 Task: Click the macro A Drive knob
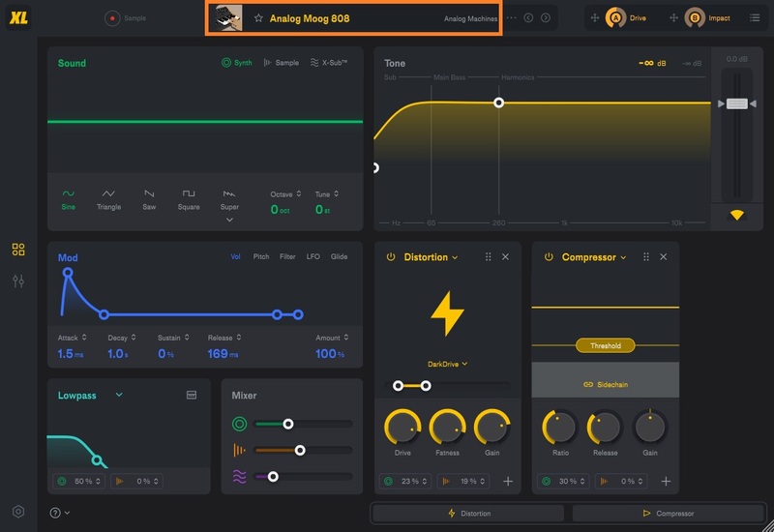[x=615, y=18]
